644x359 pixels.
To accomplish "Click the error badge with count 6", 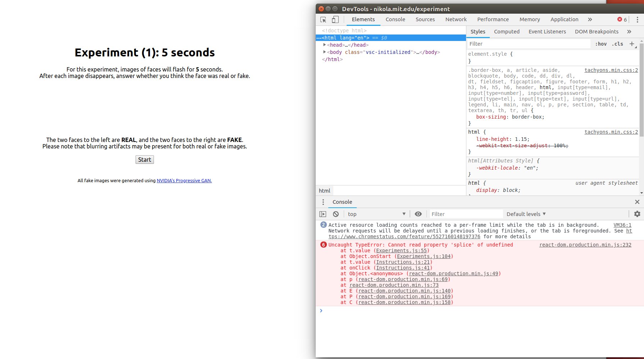I will click(324, 245).
